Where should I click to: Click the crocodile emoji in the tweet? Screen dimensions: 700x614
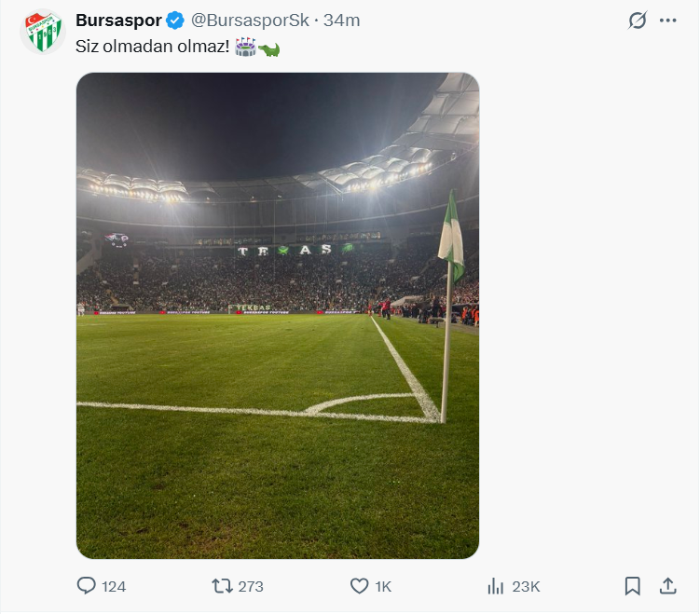[x=269, y=48]
